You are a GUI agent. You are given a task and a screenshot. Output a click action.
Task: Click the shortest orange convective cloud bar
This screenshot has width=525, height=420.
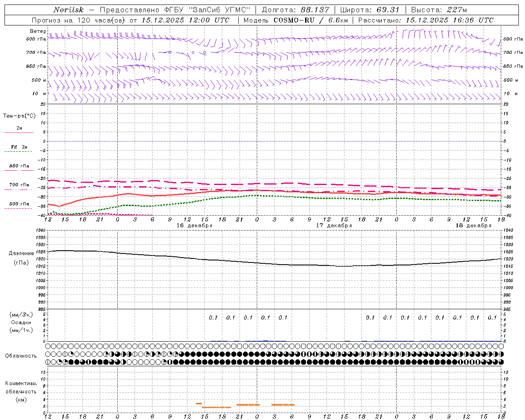[x=199, y=404]
